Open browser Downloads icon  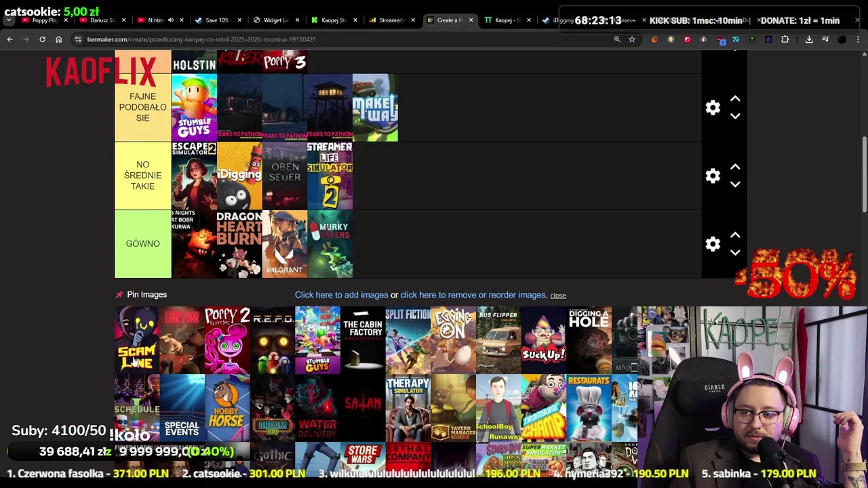[809, 39]
